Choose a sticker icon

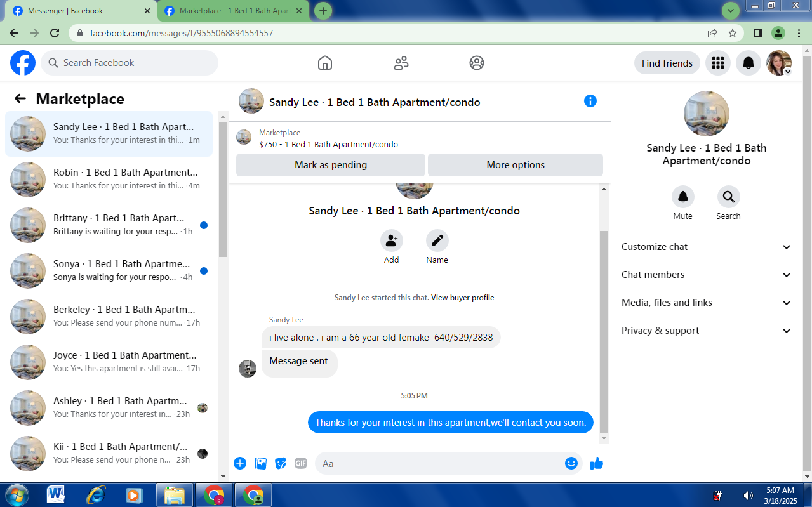tap(281, 463)
